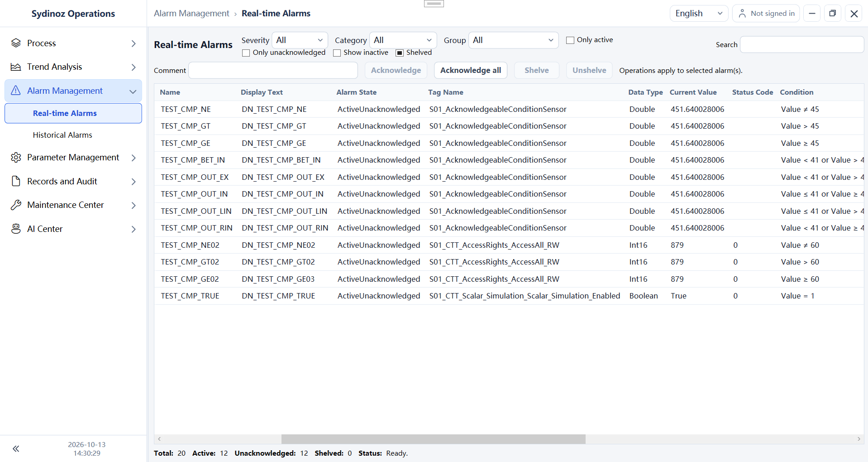868x462 pixels.
Task: Expand the Trend Analysis chevron
Action: [x=134, y=67]
